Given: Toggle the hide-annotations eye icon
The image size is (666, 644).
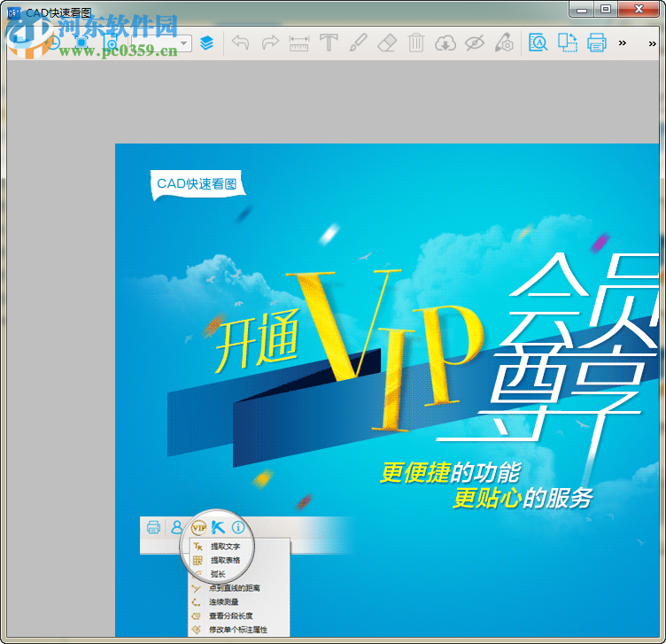Looking at the screenshot, I should click(x=475, y=43).
